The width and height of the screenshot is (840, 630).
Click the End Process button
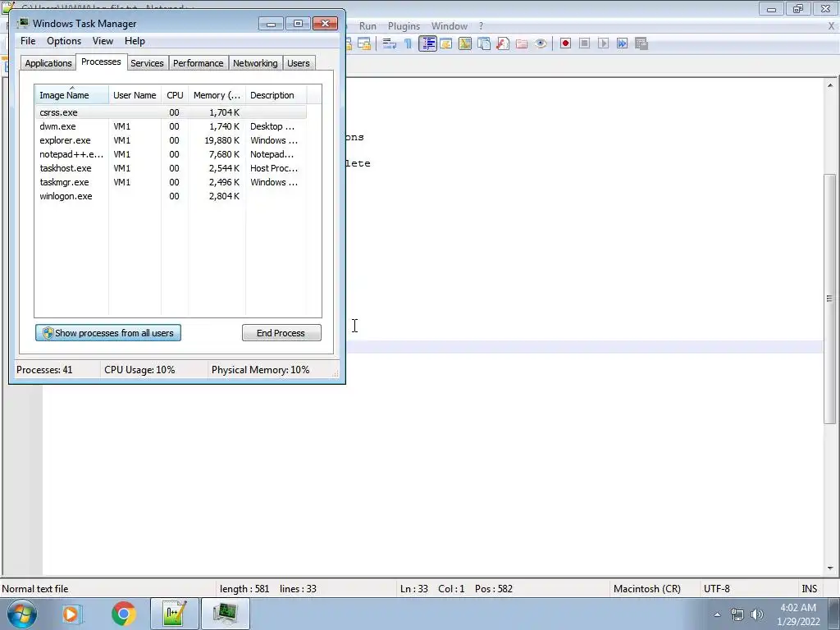[281, 333]
